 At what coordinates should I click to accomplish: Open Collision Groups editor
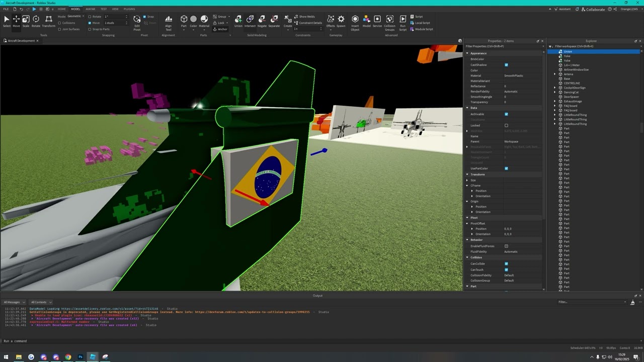[x=390, y=23]
